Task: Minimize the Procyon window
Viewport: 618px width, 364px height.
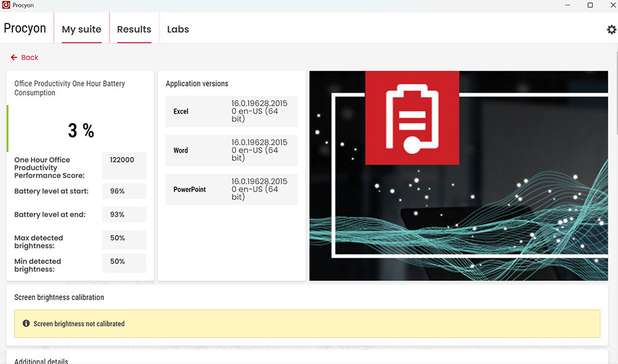Action: click(x=567, y=5)
